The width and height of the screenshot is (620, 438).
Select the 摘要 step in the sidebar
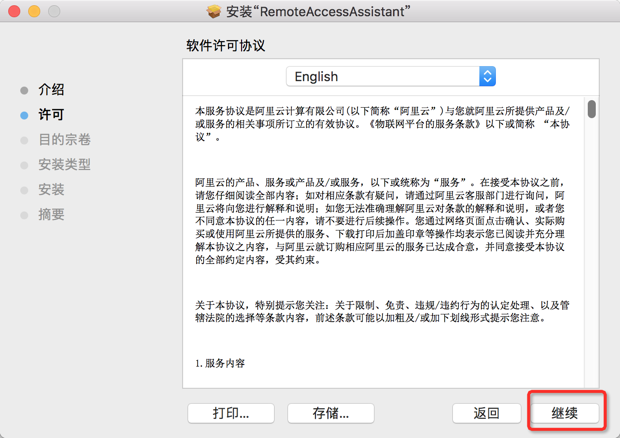[x=51, y=215]
